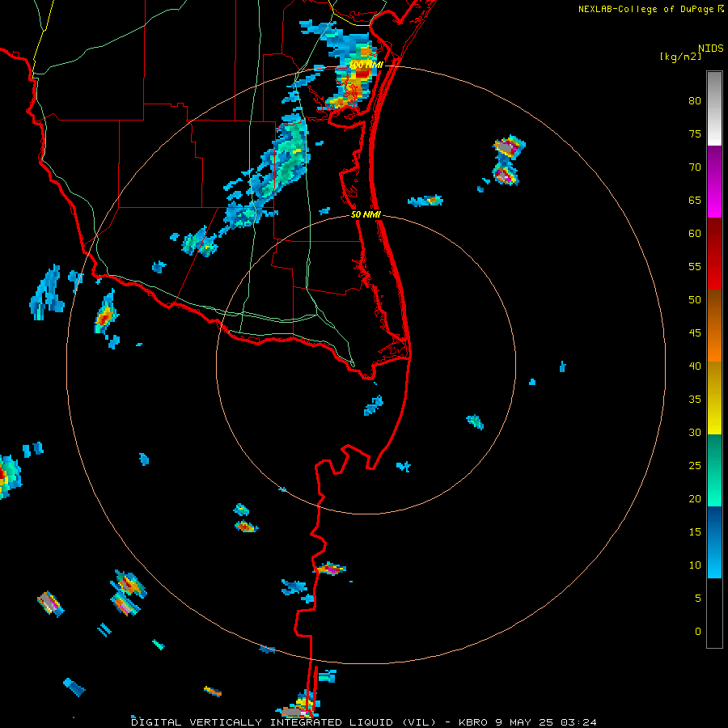Click the 100 NMI range ring label

[x=366, y=65]
